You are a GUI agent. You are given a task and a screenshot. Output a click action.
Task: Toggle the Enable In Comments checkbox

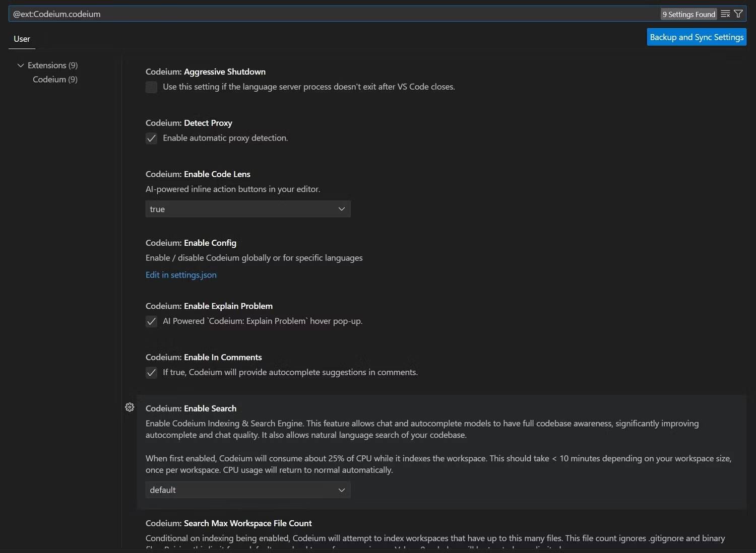click(x=151, y=373)
